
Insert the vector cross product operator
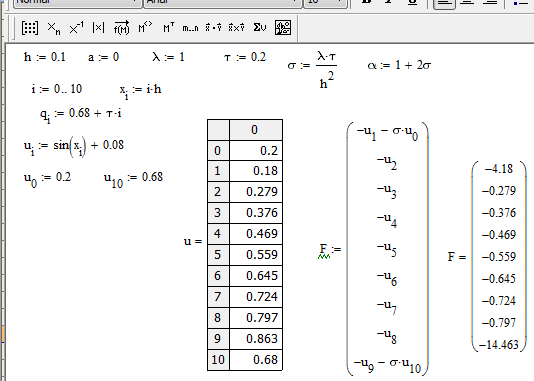tap(236, 28)
